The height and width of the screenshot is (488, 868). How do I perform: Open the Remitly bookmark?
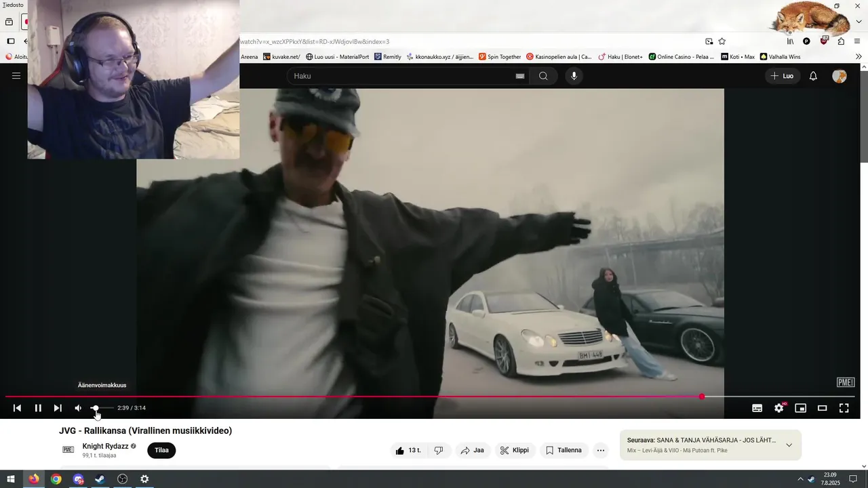tap(388, 57)
